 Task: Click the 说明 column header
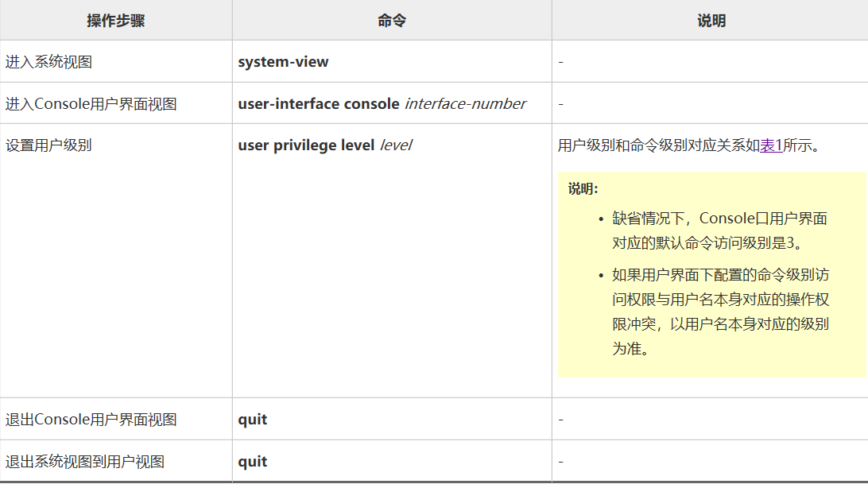(x=711, y=21)
